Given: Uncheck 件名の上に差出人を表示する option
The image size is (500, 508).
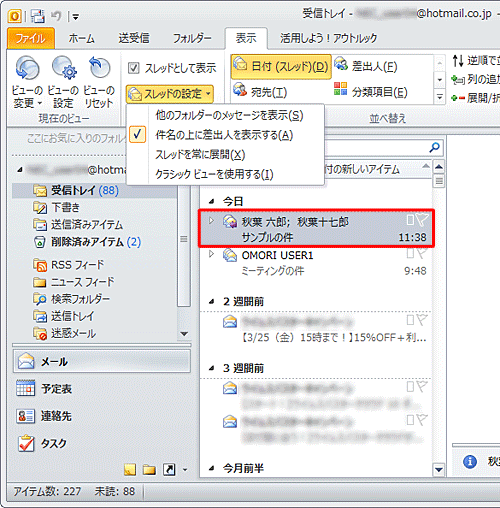Looking at the screenshot, I should click(224, 135).
